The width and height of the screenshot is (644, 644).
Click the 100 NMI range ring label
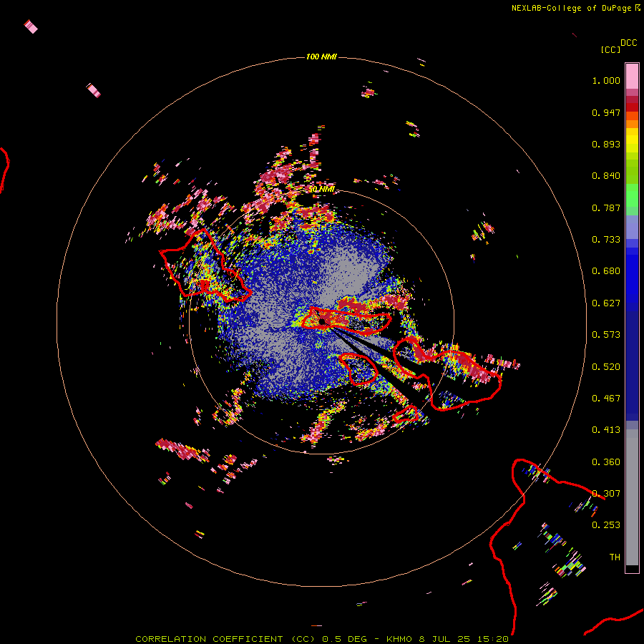pos(321,57)
